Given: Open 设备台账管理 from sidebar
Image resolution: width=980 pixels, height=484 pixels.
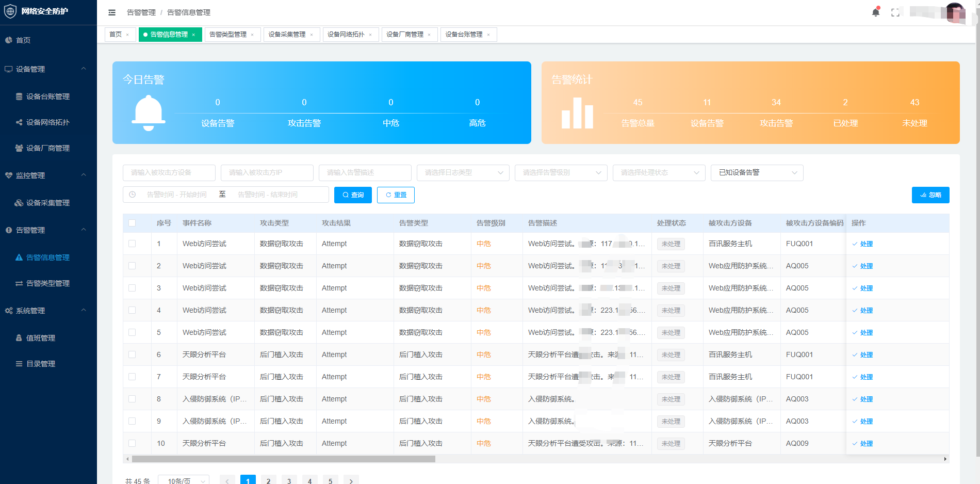Looking at the screenshot, I should coord(48,96).
